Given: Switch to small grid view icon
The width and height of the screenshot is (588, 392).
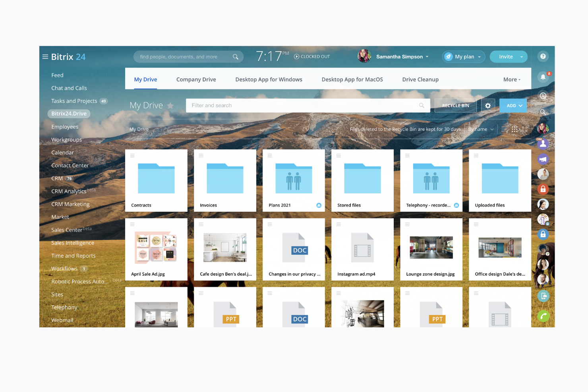Looking at the screenshot, I should (514, 129).
